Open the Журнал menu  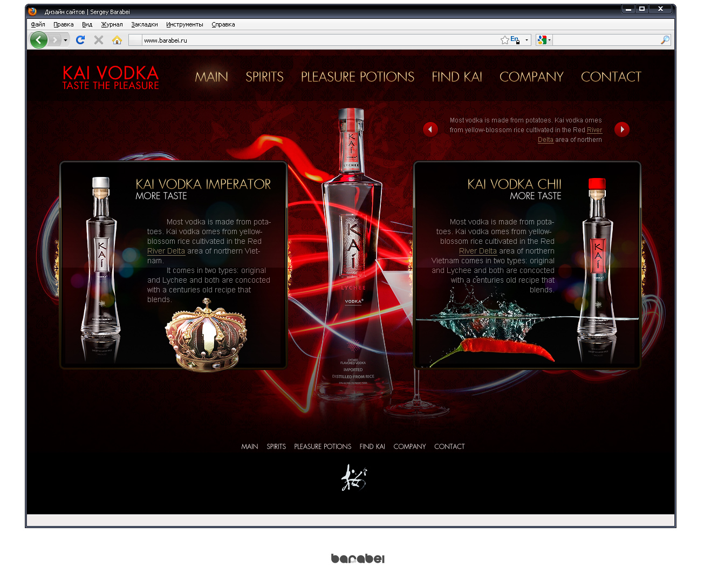[112, 24]
